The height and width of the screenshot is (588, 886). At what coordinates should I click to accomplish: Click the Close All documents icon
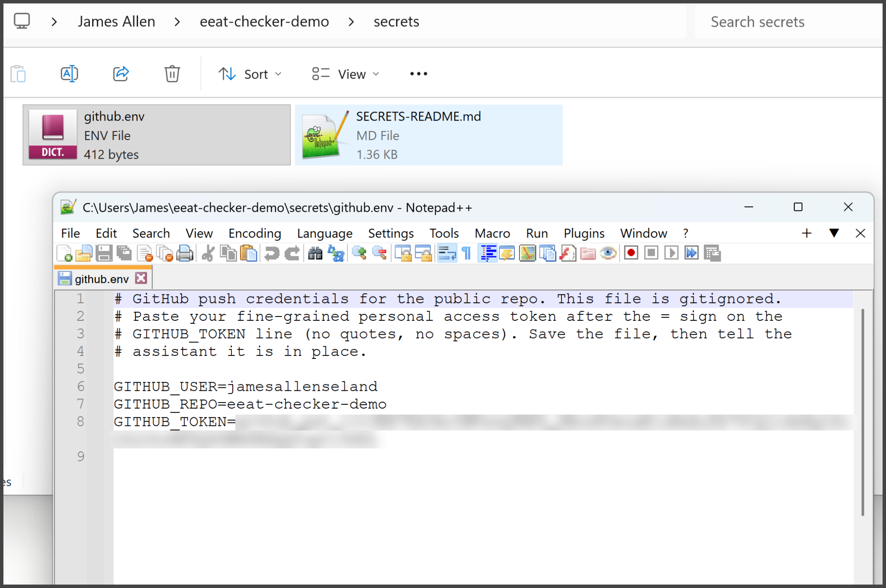[x=165, y=253]
